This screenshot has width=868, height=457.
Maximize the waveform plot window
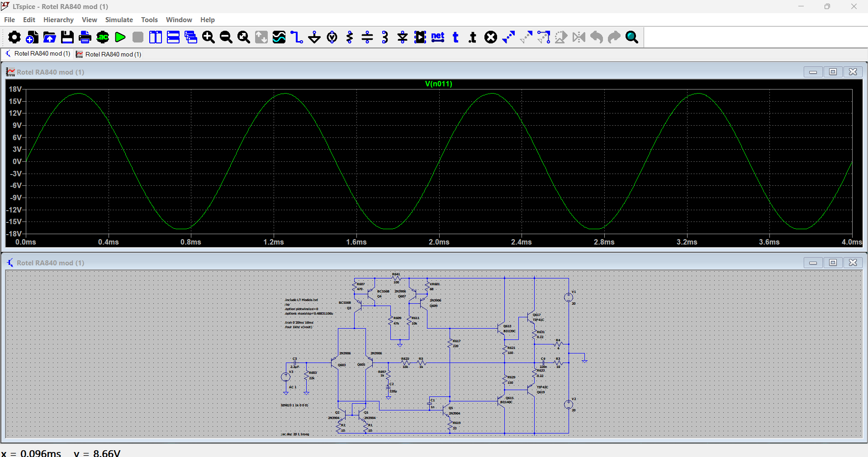pyautogui.click(x=833, y=72)
